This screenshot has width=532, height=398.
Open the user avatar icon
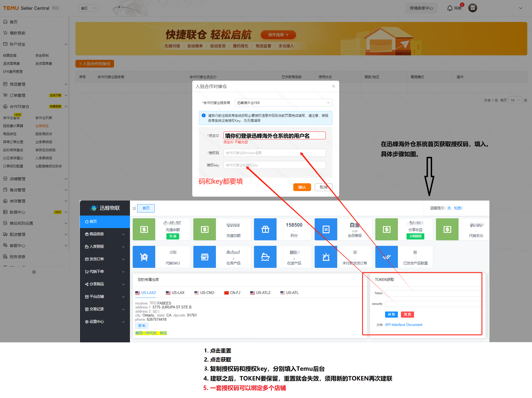[x=472, y=8]
